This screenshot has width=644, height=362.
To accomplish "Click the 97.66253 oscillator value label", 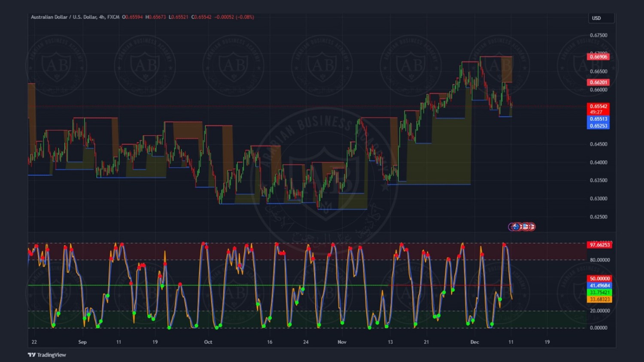I will [x=599, y=245].
